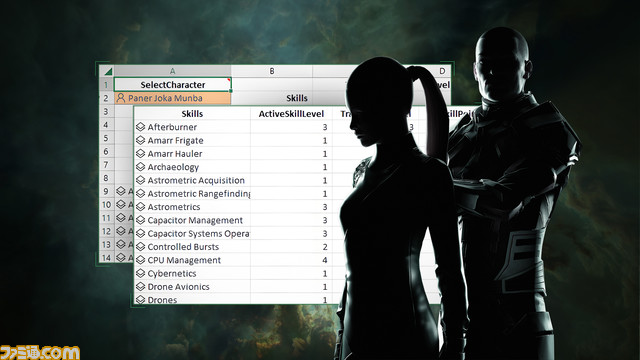Image resolution: width=640 pixels, height=360 pixels.
Task: Click the Paner Joka Munba cell
Action: coord(173,98)
